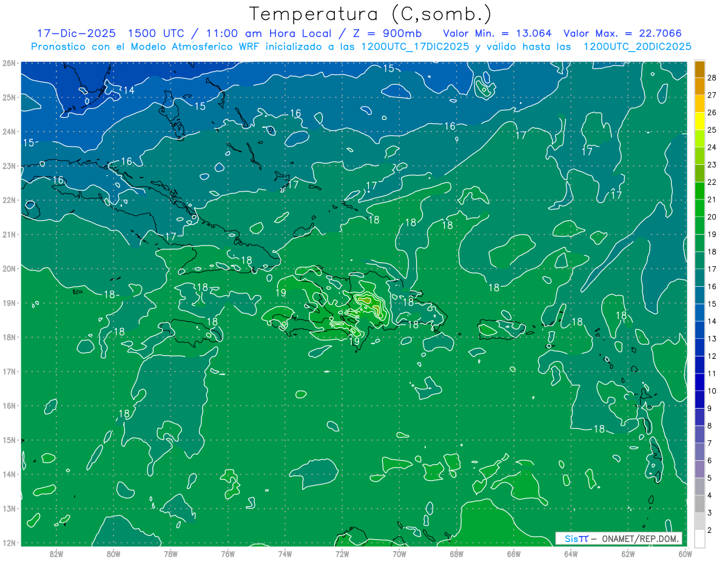Click the "14" contour label near Florida

[x=129, y=90]
